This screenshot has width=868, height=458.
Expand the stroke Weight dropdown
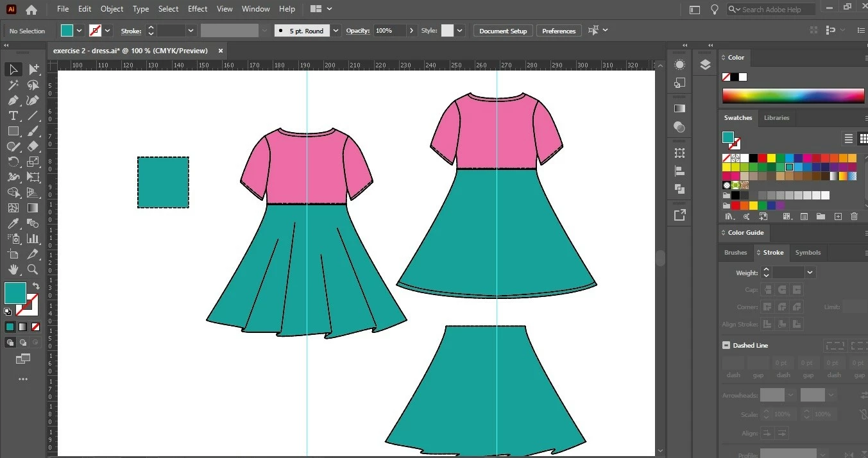tap(810, 273)
